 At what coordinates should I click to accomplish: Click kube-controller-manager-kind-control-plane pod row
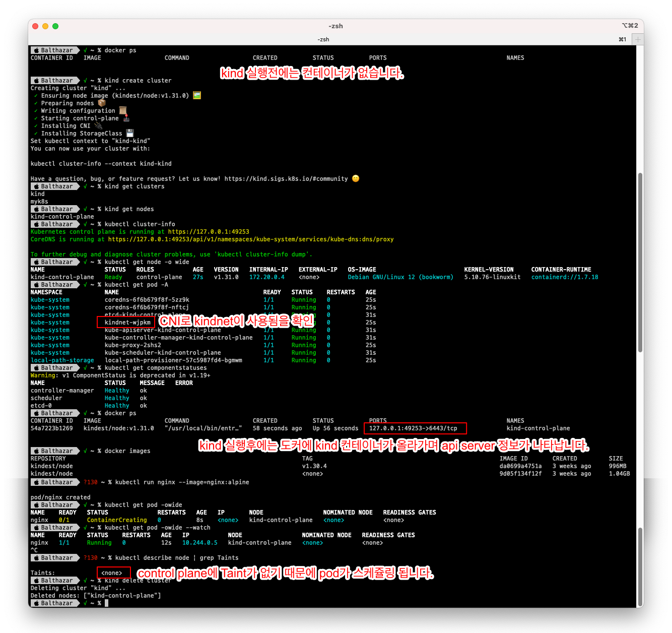click(203, 338)
